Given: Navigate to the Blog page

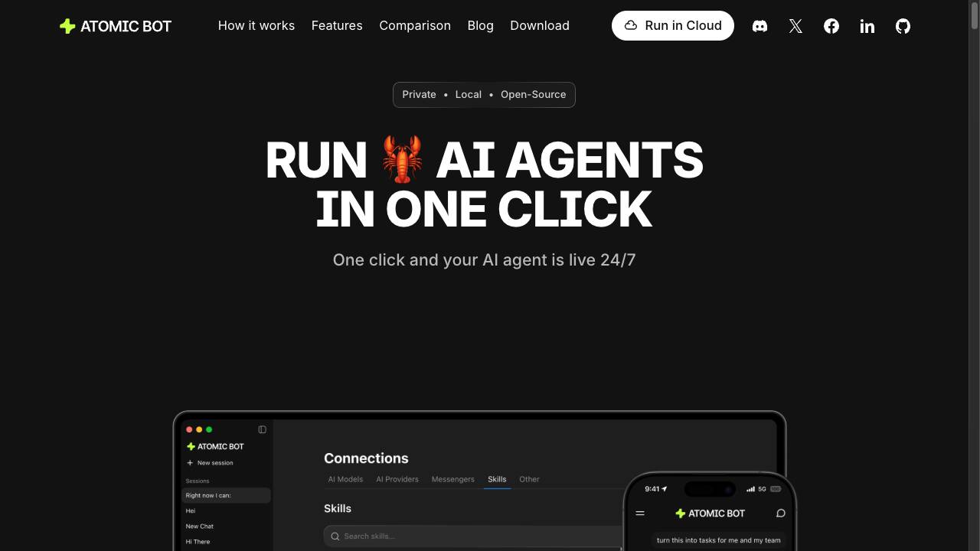Looking at the screenshot, I should click(481, 25).
